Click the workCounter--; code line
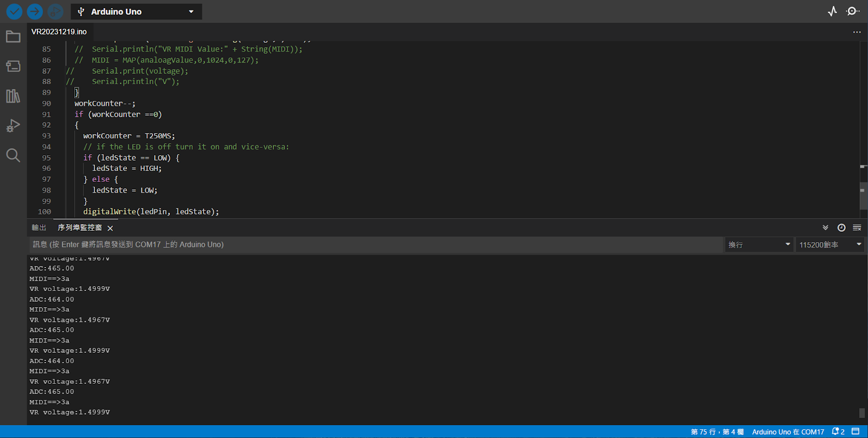This screenshot has height=438, width=868. [105, 104]
